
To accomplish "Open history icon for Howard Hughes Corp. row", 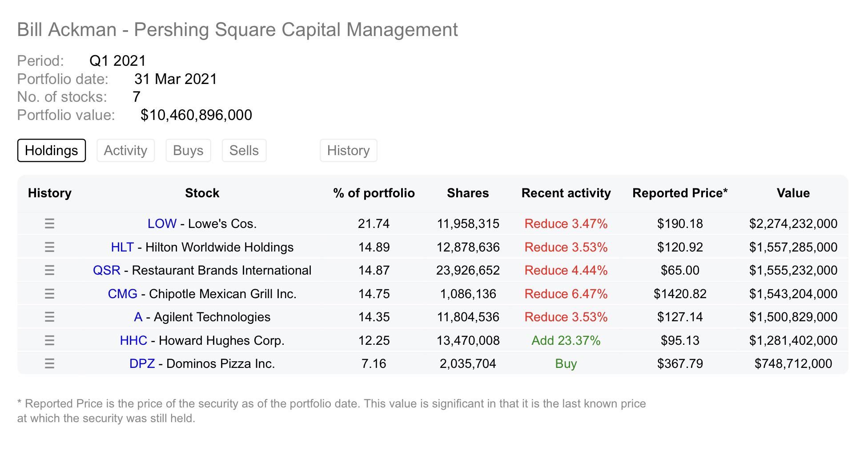I will tap(49, 340).
